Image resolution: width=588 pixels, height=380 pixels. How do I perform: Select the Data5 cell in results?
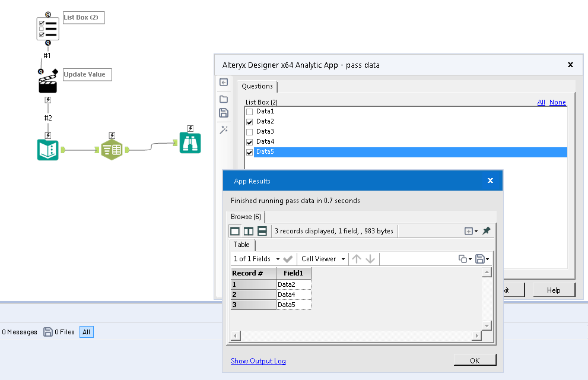294,305
